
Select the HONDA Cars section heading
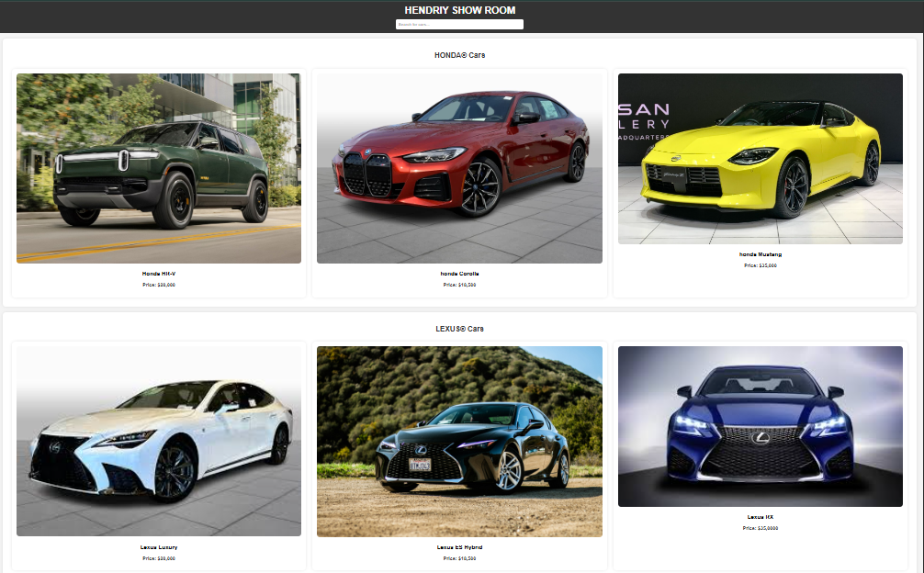point(459,55)
